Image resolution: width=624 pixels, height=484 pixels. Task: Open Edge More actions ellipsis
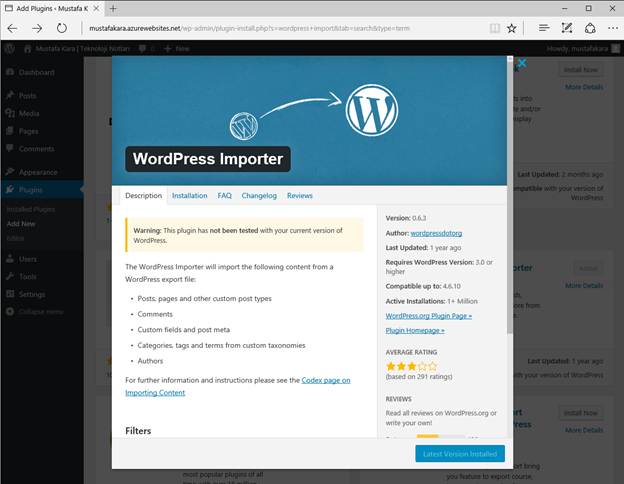pyautogui.click(x=613, y=28)
